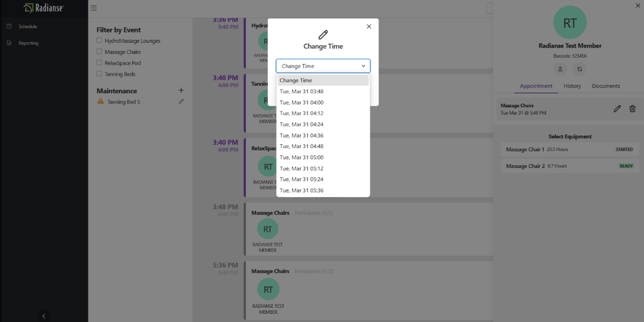This screenshot has height=322, width=644.
Task: Select Massage Chair 2 equipment
Action: click(570, 166)
